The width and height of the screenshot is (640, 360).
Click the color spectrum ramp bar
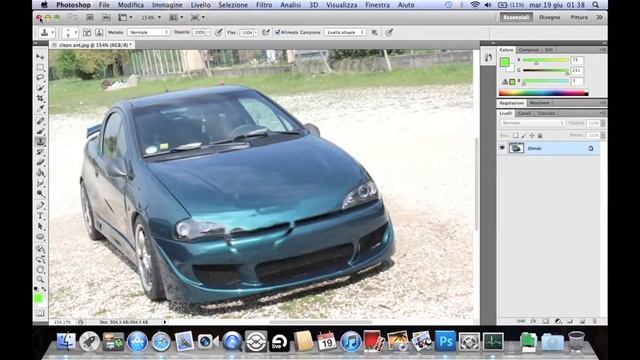point(543,93)
